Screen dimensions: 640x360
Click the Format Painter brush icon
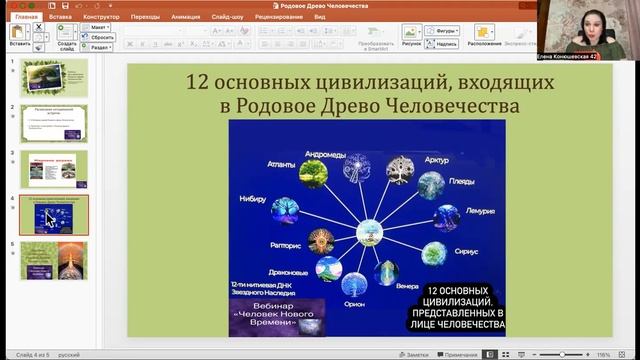tap(38, 47)
